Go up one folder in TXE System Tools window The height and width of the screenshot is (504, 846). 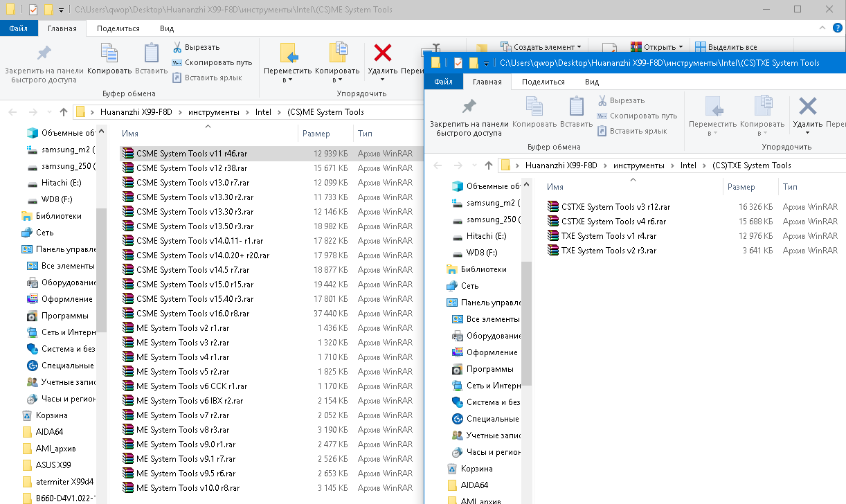489,165
